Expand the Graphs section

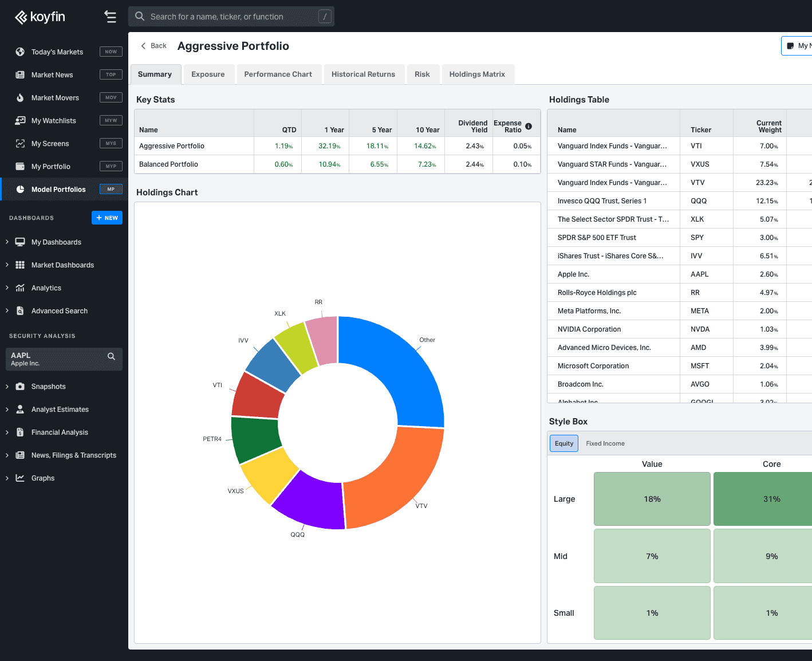7,478
